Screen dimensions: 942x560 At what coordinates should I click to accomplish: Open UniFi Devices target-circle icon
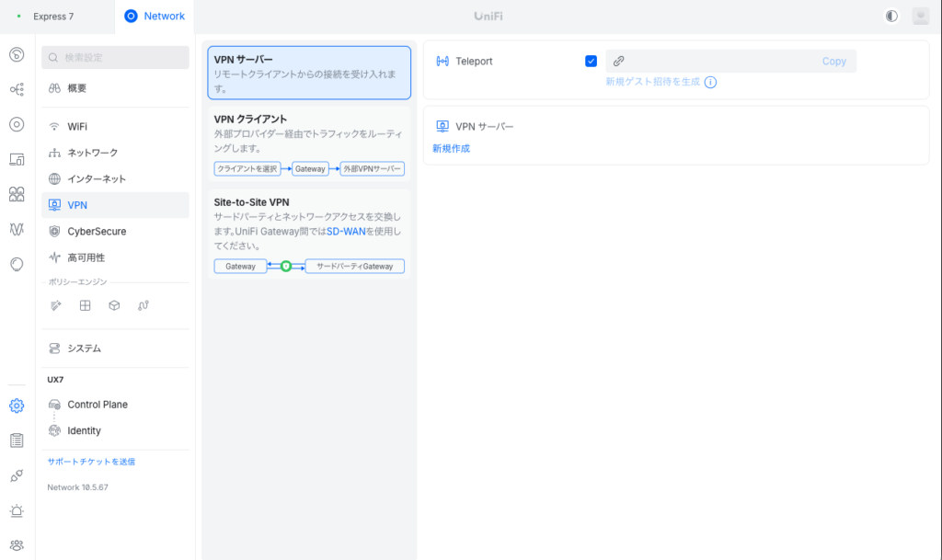tap(17, 124)
